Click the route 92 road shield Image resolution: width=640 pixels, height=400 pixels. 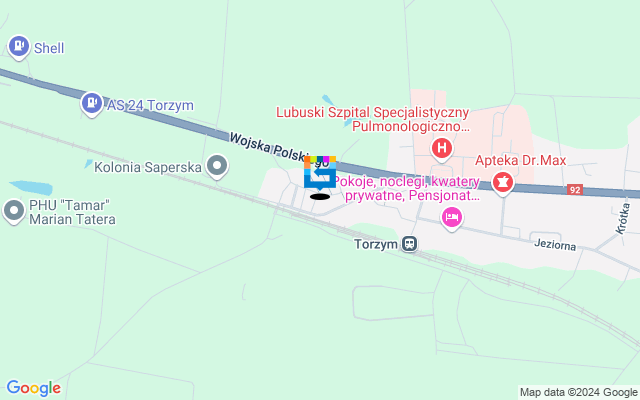tap(575, 190)
